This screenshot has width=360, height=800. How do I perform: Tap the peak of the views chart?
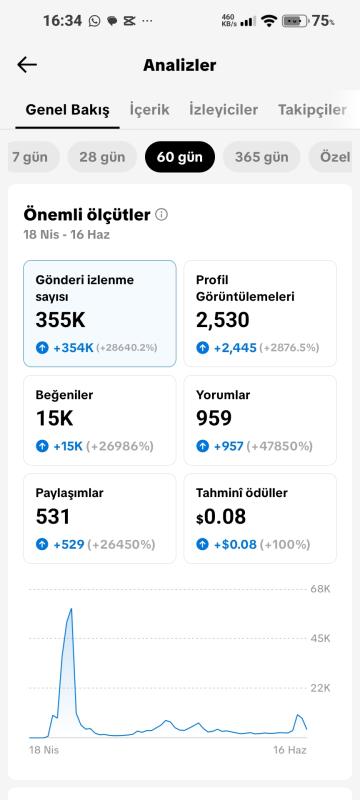pyautogui.click(x=71, y=609)
